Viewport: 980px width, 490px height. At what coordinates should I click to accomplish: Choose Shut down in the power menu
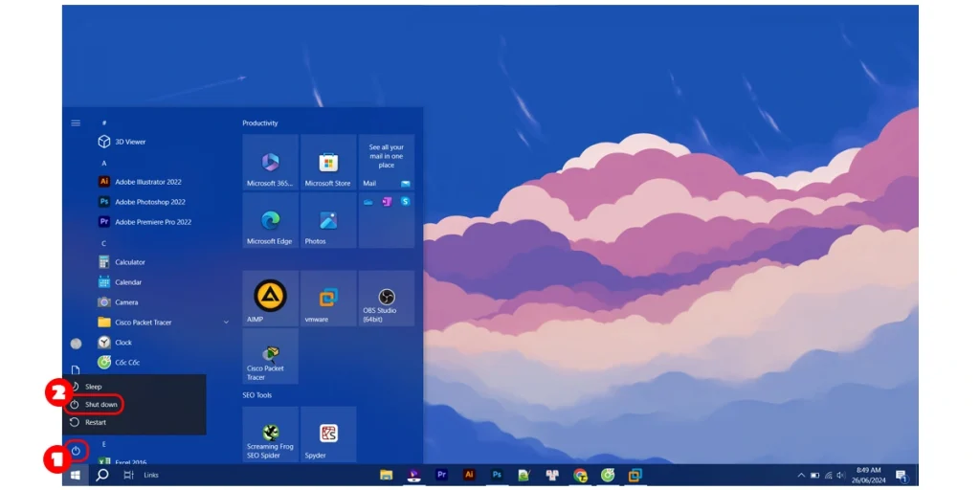pyautogui.click(x=134, y=405)
